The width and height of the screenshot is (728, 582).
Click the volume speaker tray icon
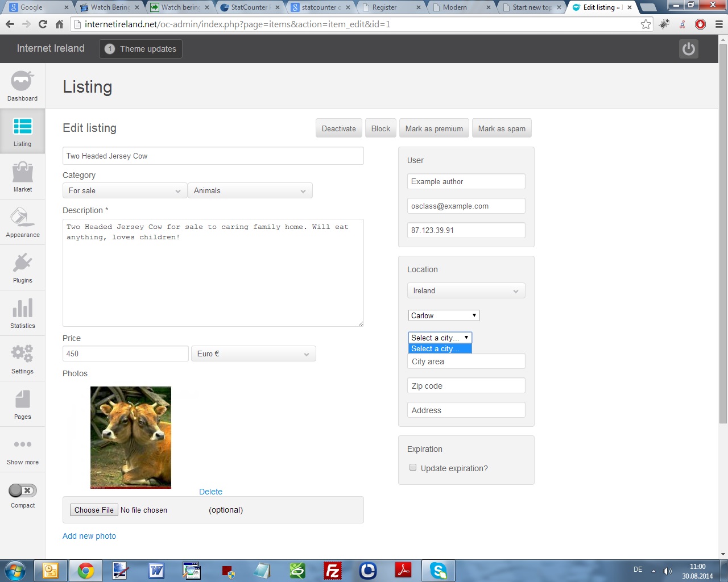click(668, 571)
